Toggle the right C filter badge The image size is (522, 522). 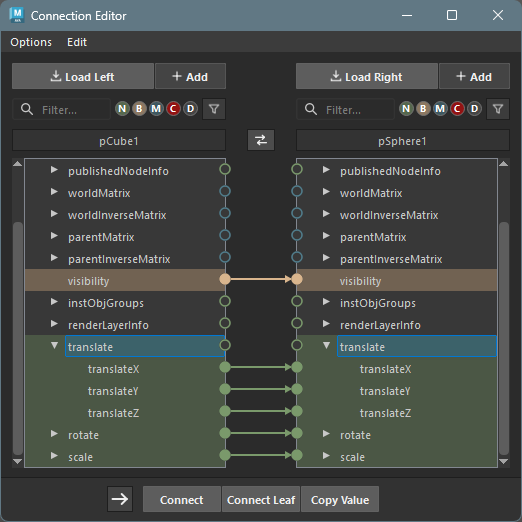coord(457,109)
